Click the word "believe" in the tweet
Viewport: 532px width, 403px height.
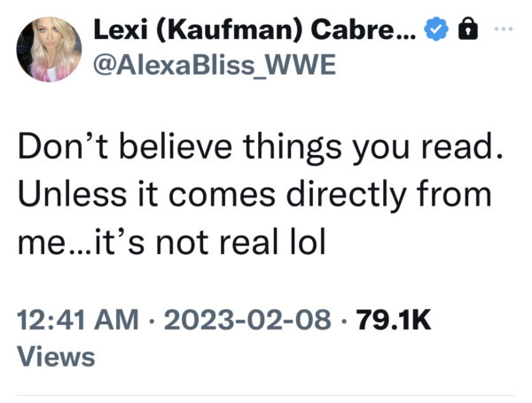pyautogui.click(x=176, y=146)
